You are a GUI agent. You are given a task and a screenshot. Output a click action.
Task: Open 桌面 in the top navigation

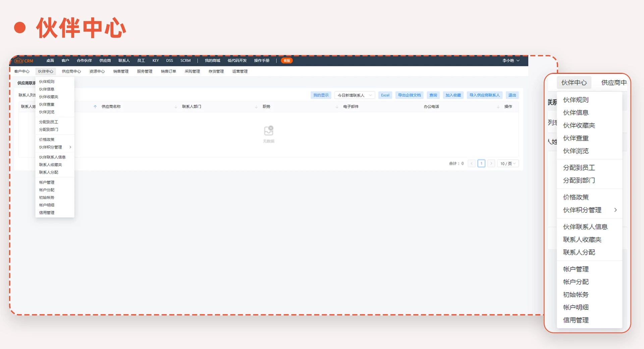click(x=50, y=61)
